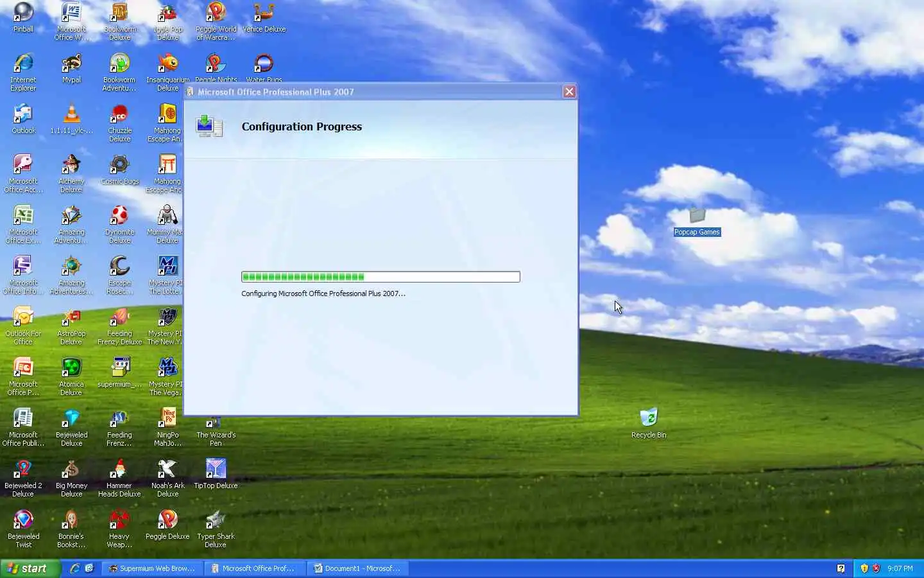Click the green configuration progress bar
Viewport: 924px width, 578px height.
381,277
